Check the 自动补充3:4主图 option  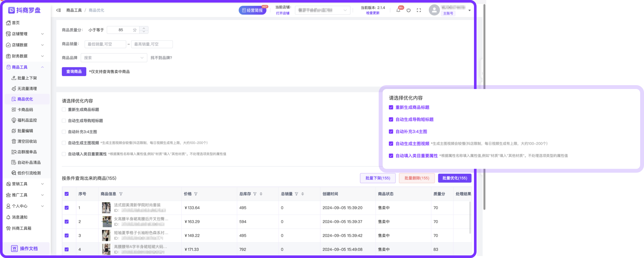pos(64,132)
